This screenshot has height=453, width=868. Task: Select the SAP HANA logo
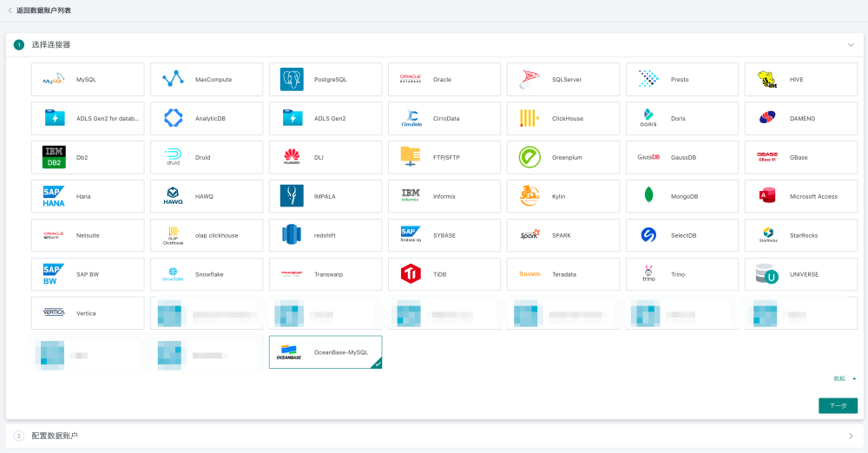pos(54,196)
